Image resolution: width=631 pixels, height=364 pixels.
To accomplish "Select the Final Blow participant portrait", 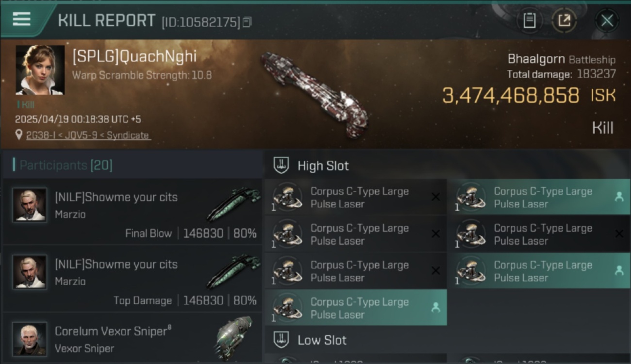I will [x=30, y=205].
